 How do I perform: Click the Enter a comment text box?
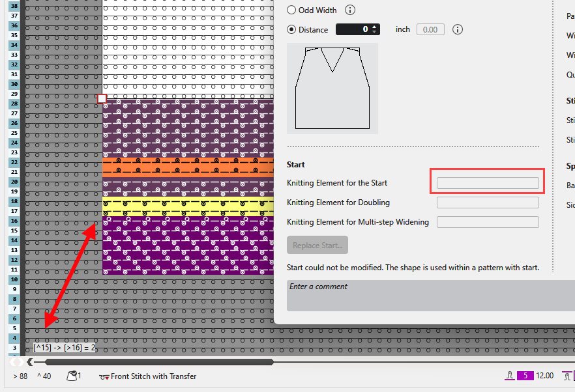[x=430, y=295]
